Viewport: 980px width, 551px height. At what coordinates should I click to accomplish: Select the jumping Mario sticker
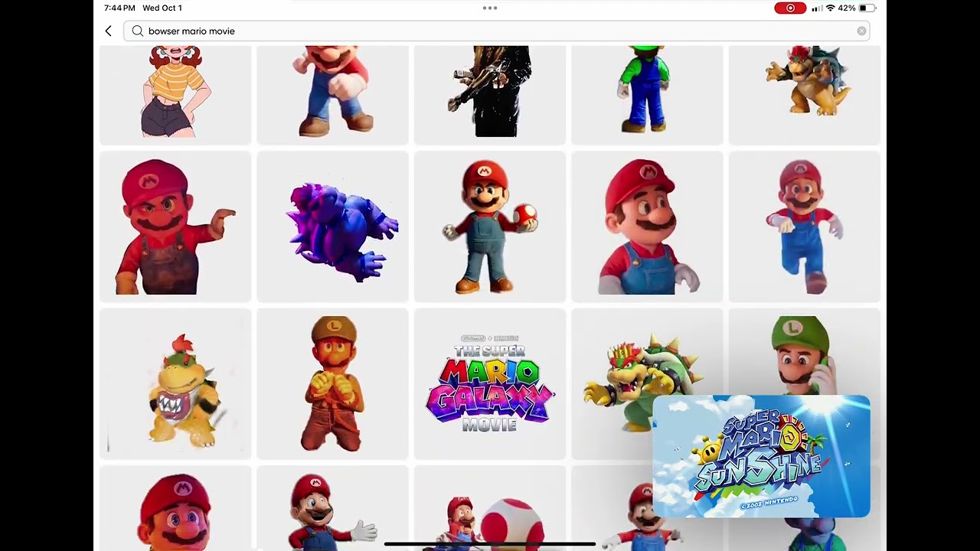click(804, 227)
